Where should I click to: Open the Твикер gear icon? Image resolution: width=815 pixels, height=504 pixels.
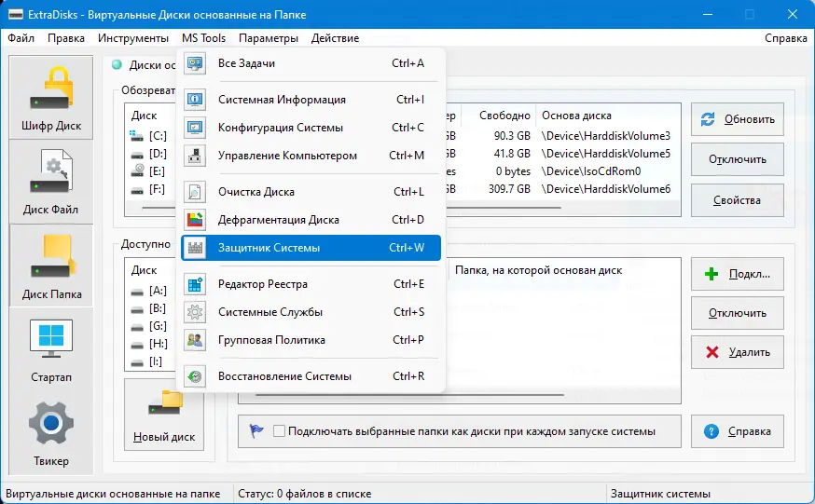pos(51,423)
